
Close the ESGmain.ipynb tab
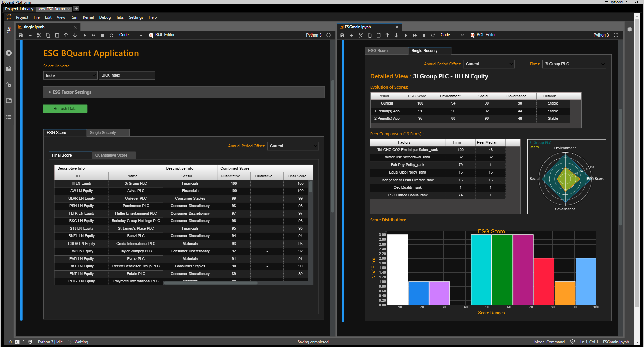[x=397, y=27]
